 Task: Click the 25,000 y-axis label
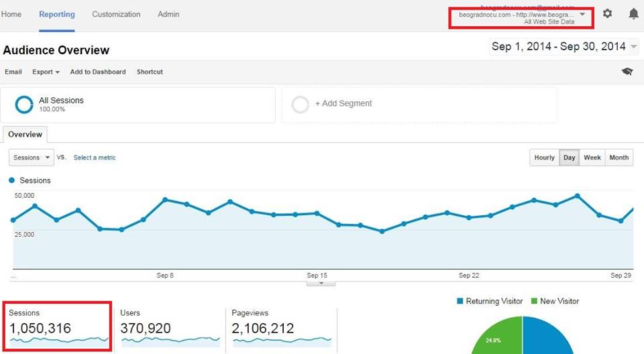point(24,235)
